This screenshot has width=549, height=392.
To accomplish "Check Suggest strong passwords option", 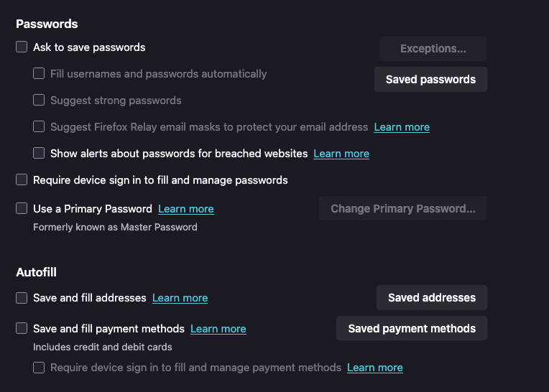I will 39,101.
